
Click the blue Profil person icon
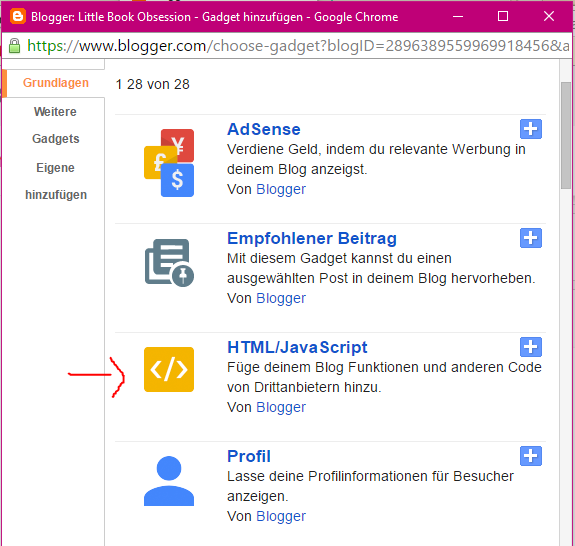point(169,481)
